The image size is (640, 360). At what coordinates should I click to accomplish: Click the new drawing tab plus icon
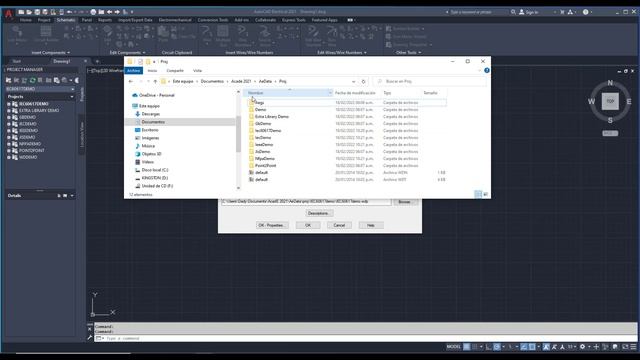[x=97, y=61]
